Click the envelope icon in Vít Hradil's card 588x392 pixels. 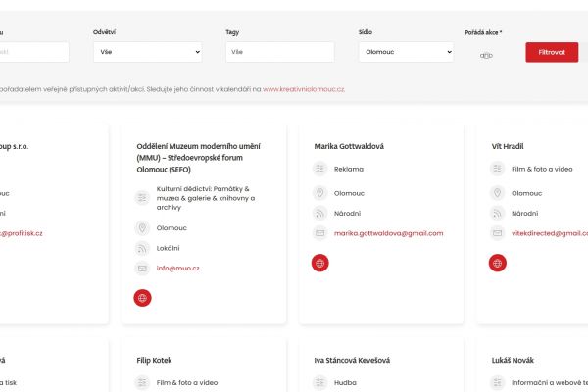point(498,233)
